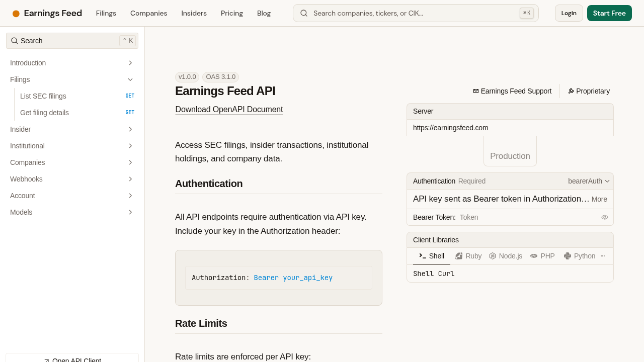Switch to the Python client tab

coord(580,256)
